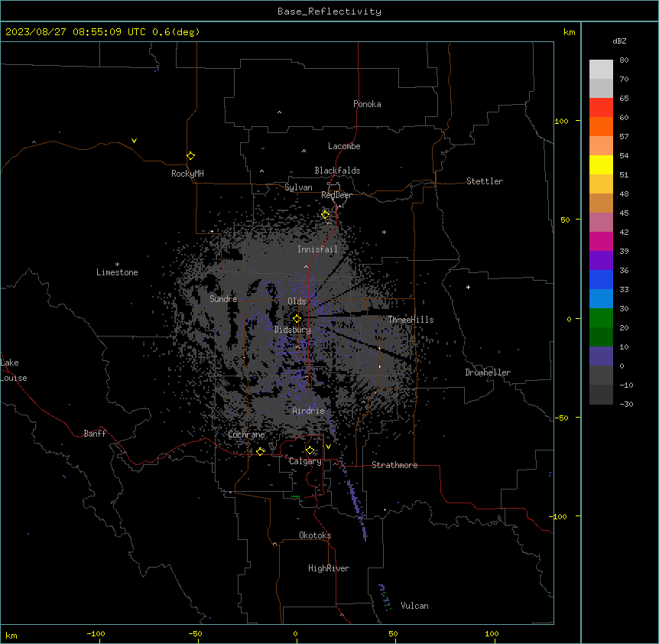Click the Strathmore label

pos(394,465)
